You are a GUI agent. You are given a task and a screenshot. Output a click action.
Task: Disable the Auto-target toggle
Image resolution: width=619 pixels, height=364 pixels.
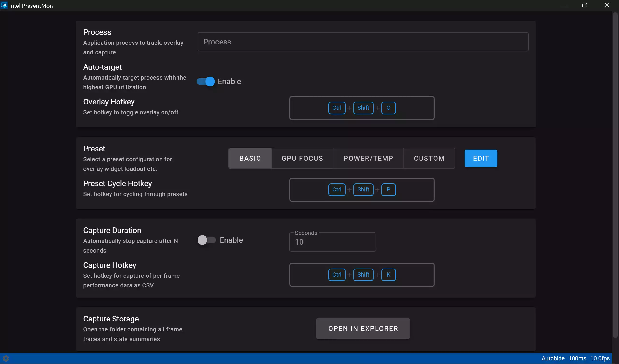tap(206, 81)
